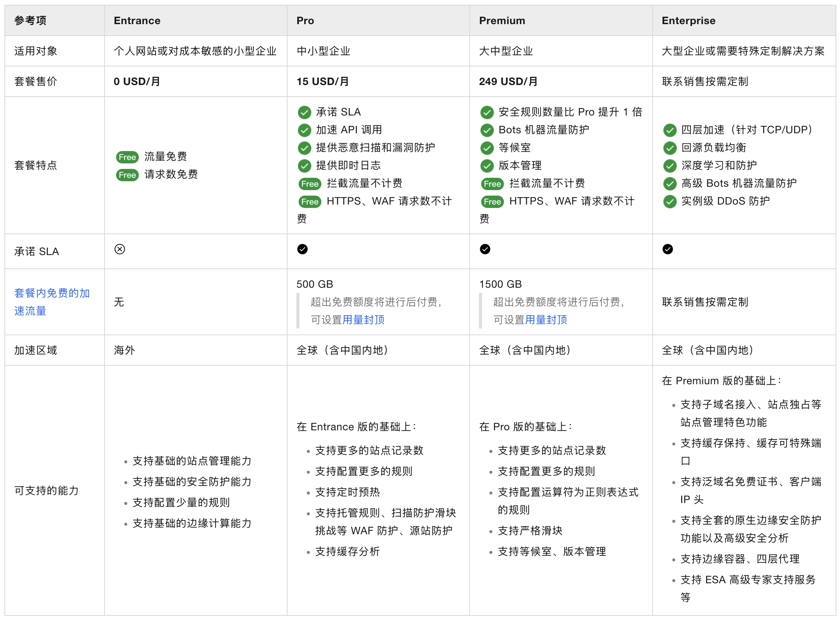Click the 个人网站或对成本敏感的小型企业 cell
The width and height of the screenshot is (840, 620).
(x=196, y=51)
